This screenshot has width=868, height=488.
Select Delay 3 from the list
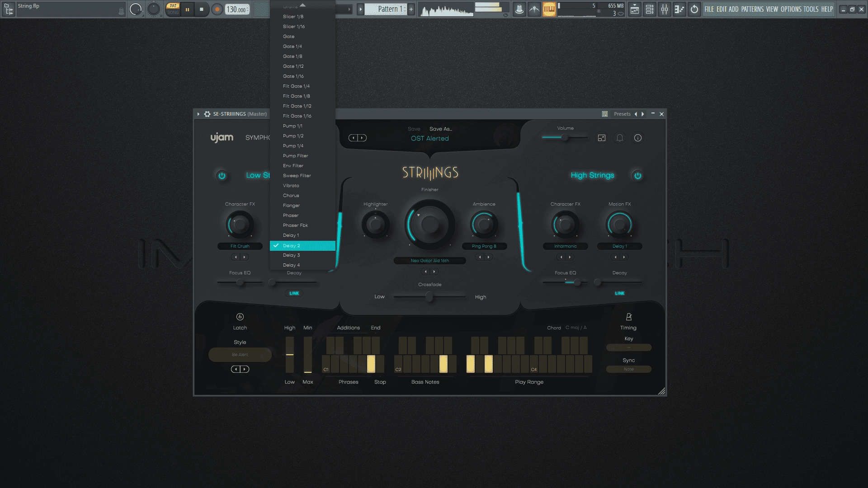pyautogui.click(x=302, y=255)
